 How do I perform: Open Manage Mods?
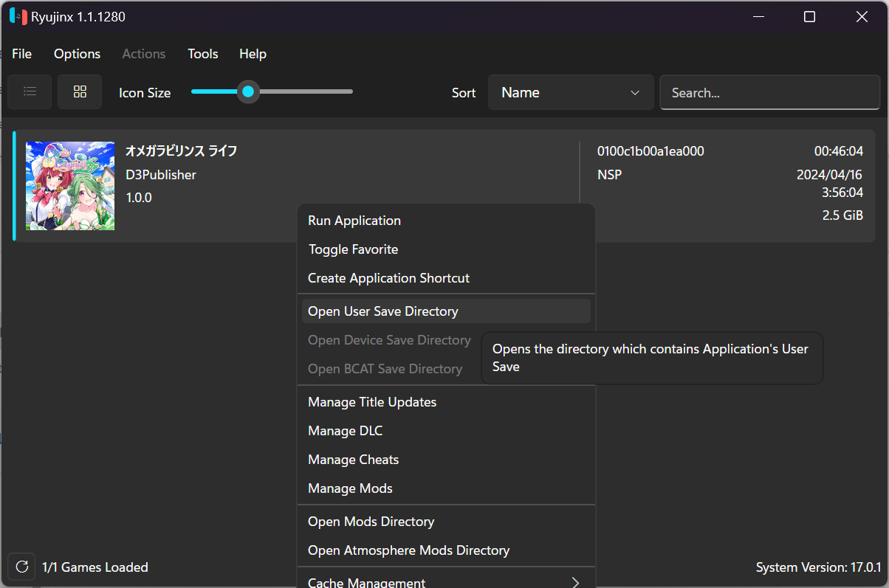coord(446,488)
